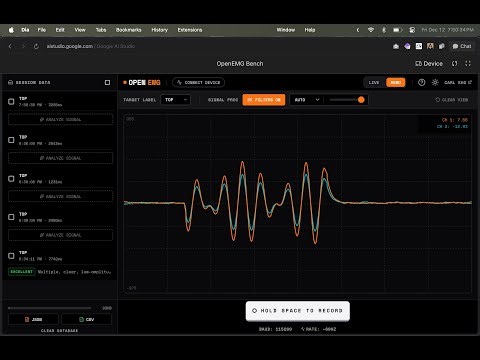This screenshot has width=480, height=360.
Task: Open the Bookmarks menu
Action: 129,30
